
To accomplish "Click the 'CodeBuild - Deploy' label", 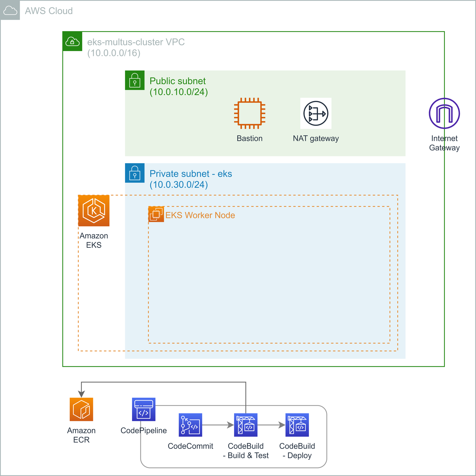I will pos(297,451).
